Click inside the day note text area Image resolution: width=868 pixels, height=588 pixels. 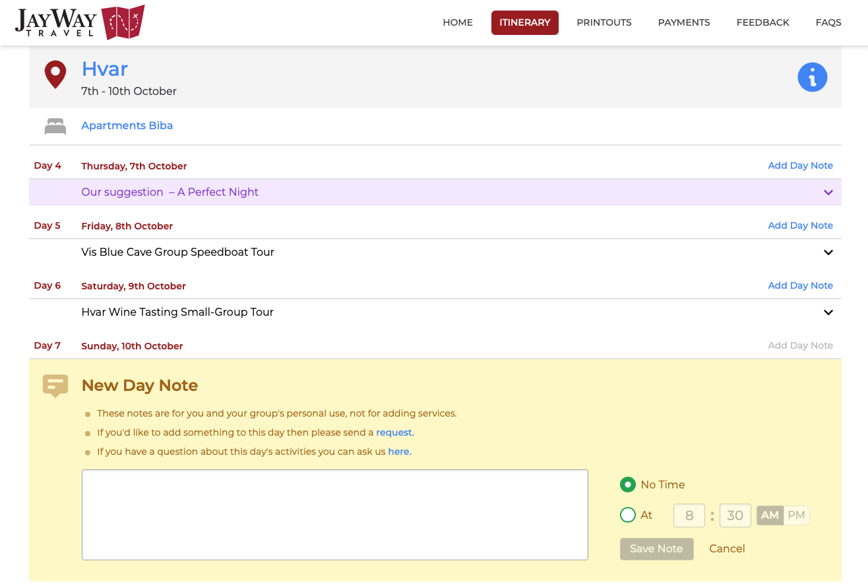[335, 515]
